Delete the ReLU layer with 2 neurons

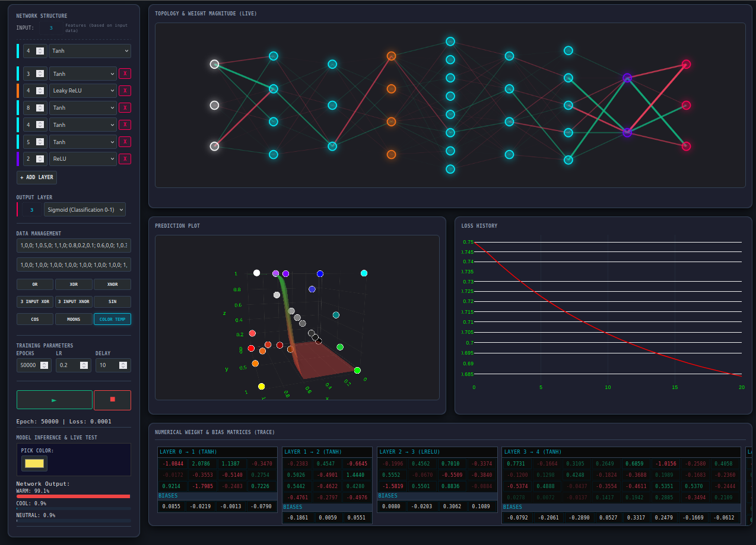pos(125,159)
